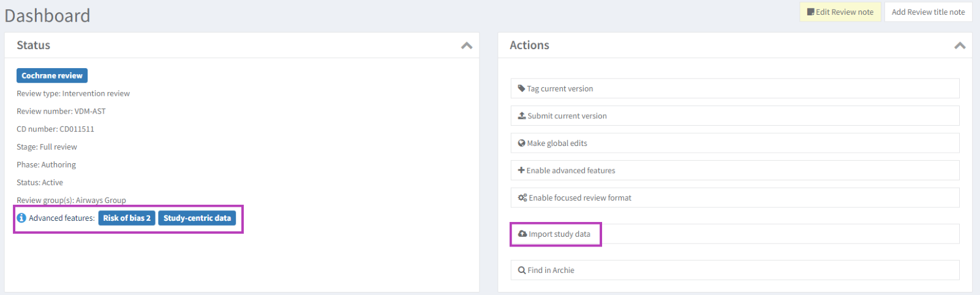This screenshot has width=980, height=295.
Task: Select the Study-centric data badge
Action: point(197,218)
